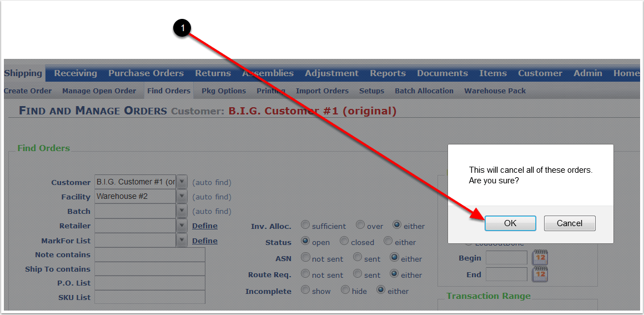Select Route Req. sent radio button

point(358,273)
